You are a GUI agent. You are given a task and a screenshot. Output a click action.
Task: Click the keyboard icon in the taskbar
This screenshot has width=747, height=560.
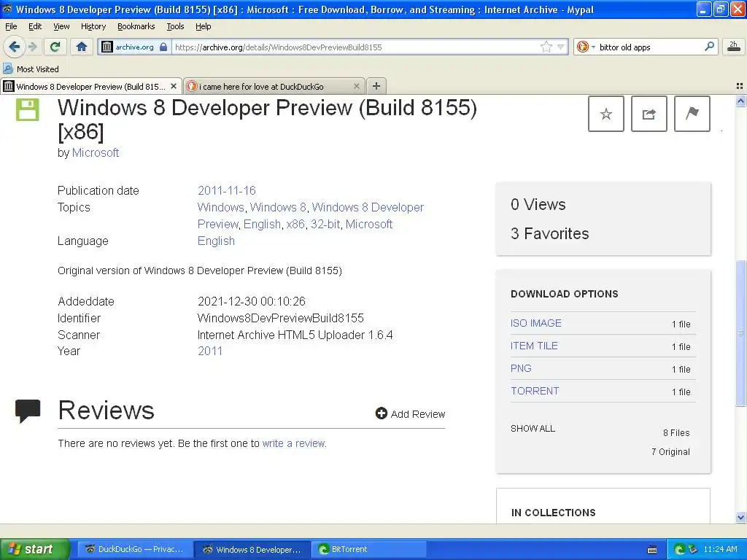(652, 550)
